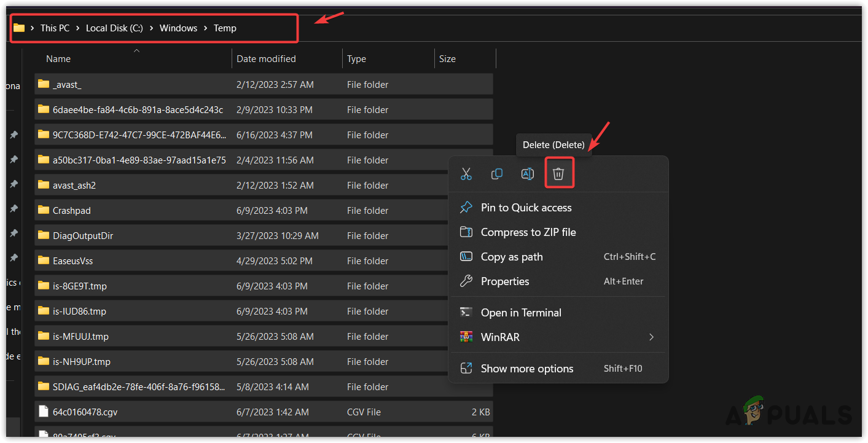Select the is-MFUUJ.tmp folder name
Viewport: 868px width, 443px height.
point(80,336)
